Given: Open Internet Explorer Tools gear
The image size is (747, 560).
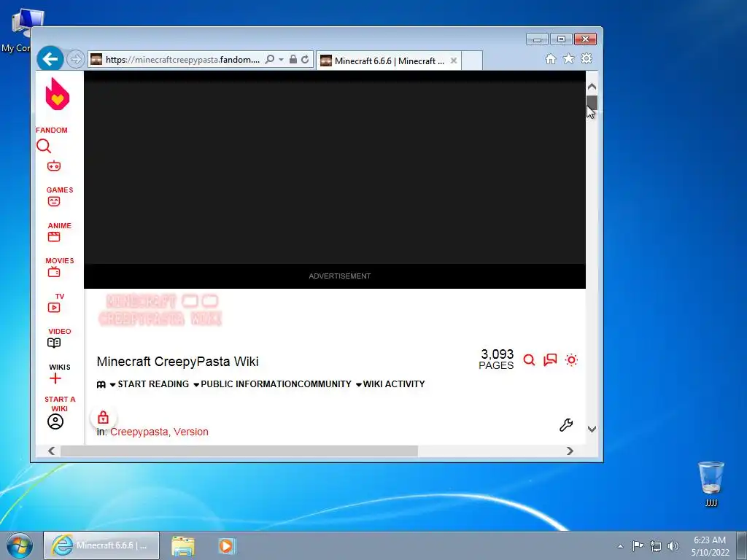Looking at the screenshot, I should 587,58.
